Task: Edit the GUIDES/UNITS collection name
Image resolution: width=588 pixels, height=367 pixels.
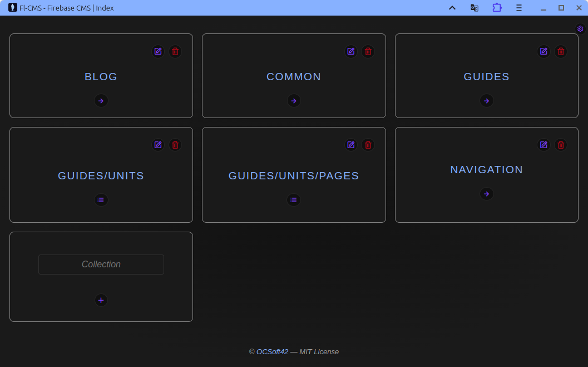Action: (x=158, y=145)
